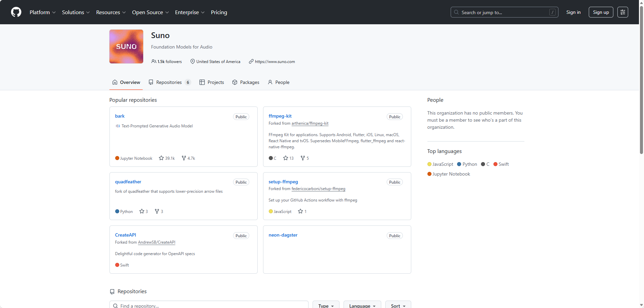
Task: Open bark's 39.1k stargazers count
Action: (x=167, y=158)
